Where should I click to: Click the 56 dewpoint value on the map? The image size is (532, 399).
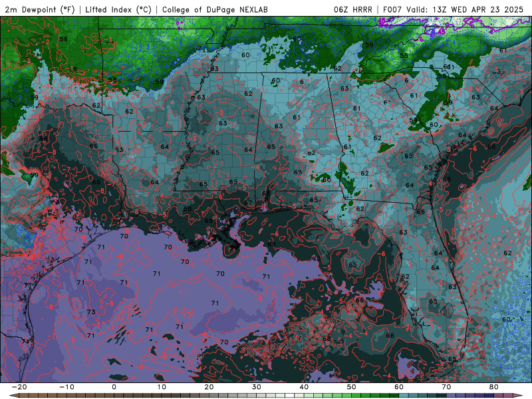[63, 39]
